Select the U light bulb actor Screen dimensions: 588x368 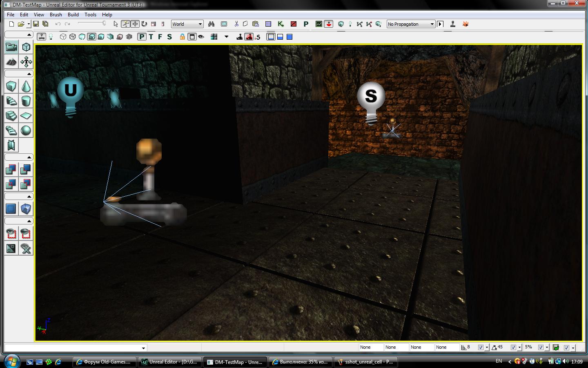[71, 97]
